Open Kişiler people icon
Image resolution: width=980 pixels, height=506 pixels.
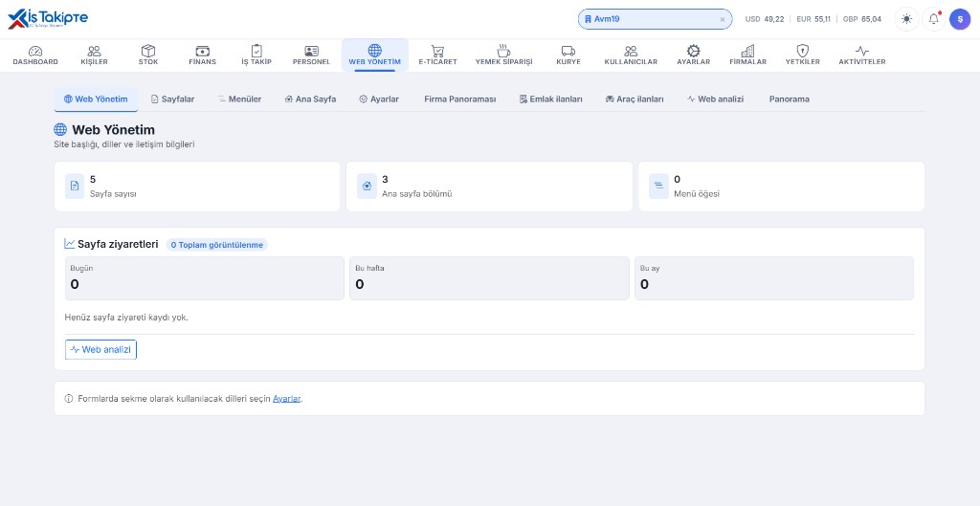(95, 52)
